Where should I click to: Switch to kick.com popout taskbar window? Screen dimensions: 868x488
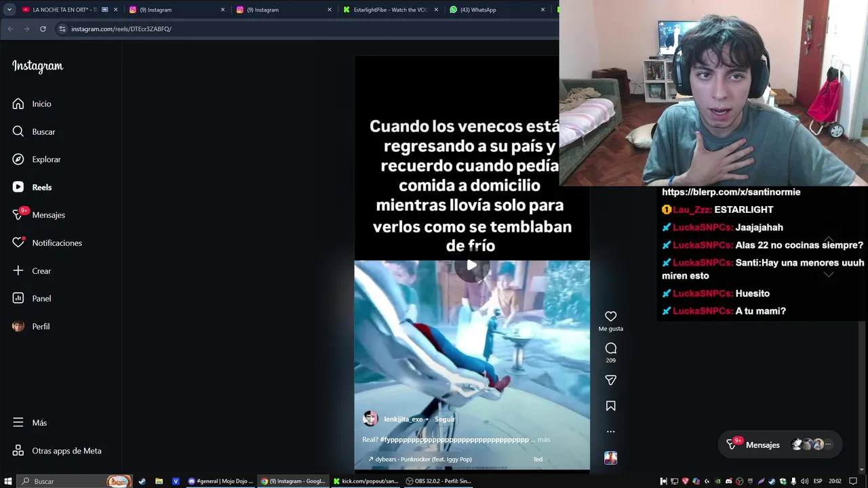[366, 481]
